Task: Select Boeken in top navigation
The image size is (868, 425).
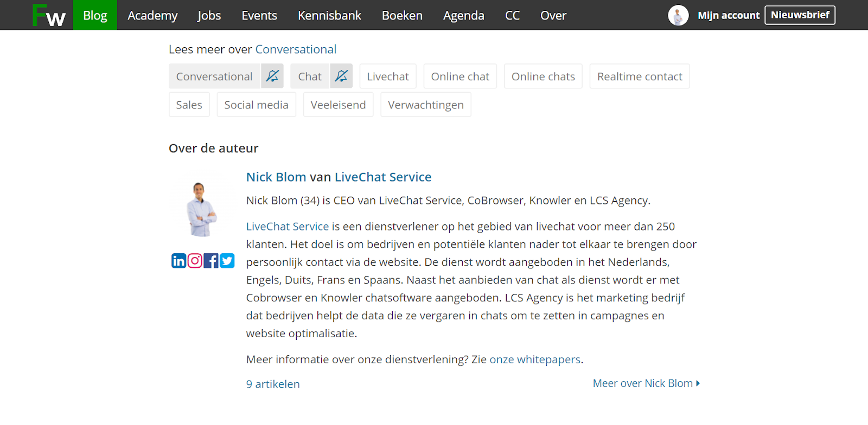Action: [402, 15]
